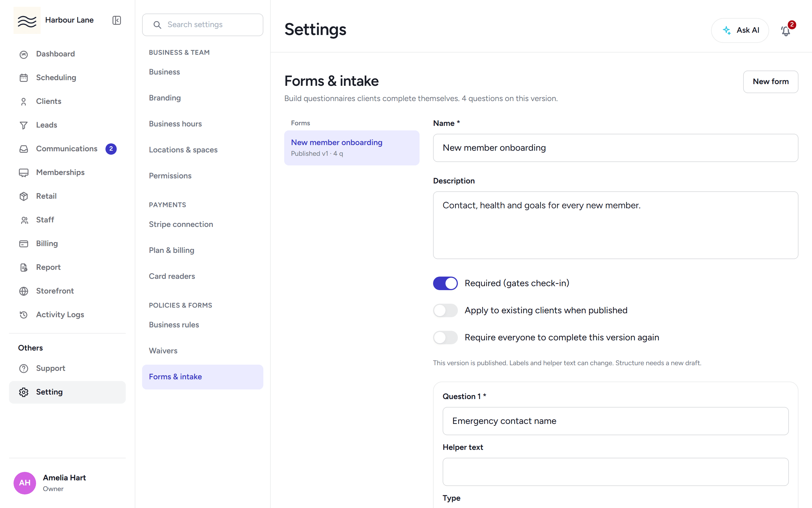
Task: Open Amelia Hart account profile
Action: click(67, 483)
